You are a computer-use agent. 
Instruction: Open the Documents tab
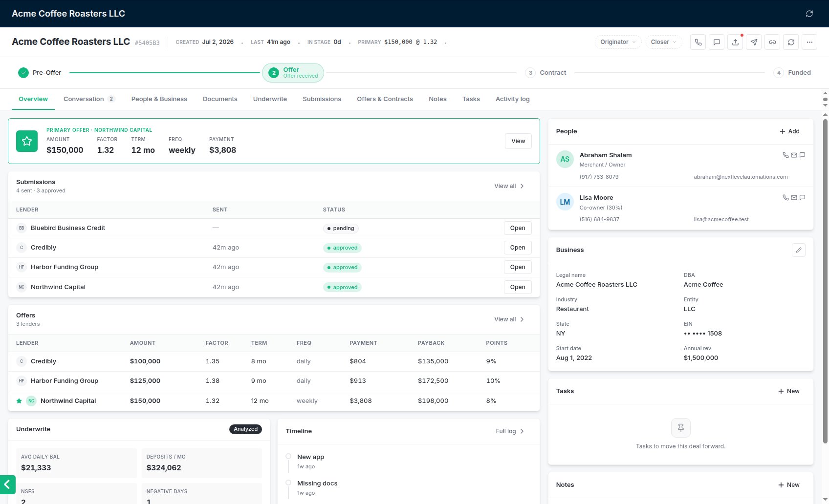tap(220, 99)
